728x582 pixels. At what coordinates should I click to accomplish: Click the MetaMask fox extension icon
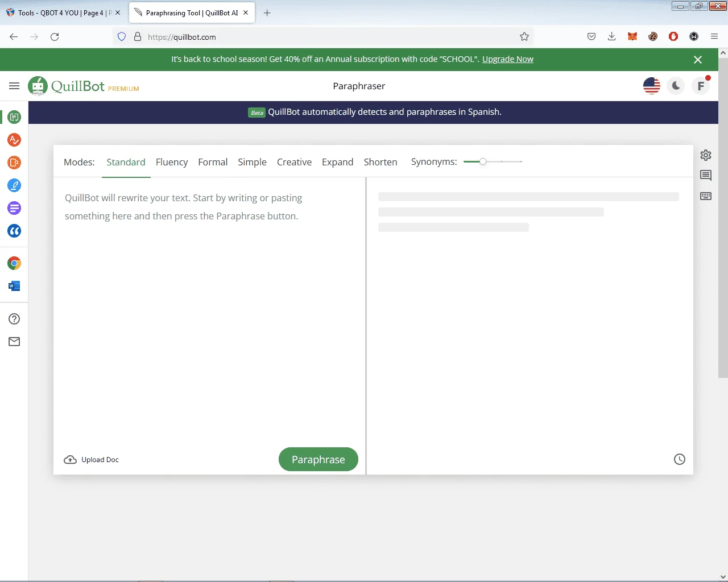(x=632, y=36)
